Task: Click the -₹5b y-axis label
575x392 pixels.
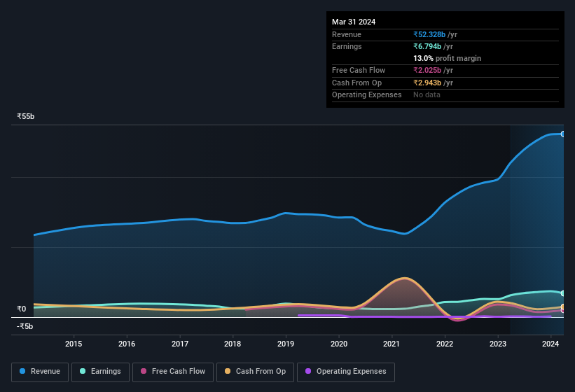Action: tap(25, 326)
